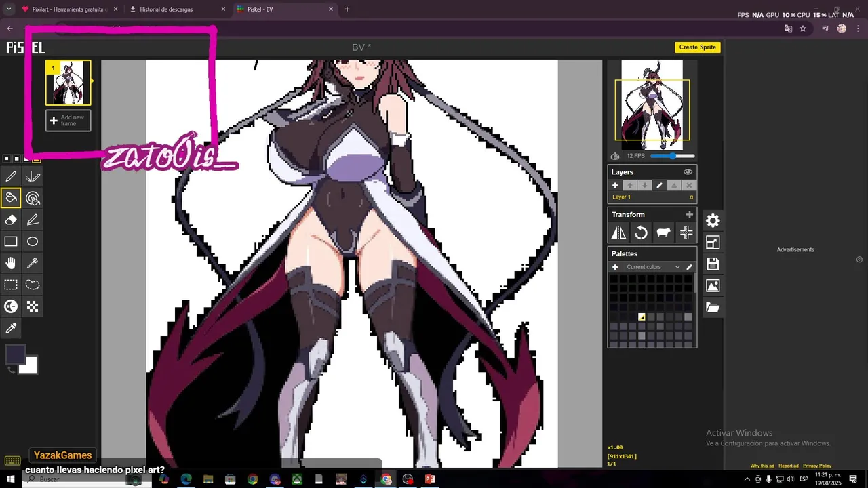
Task: Expand the Transform panel plus
Action: [690, 214]
